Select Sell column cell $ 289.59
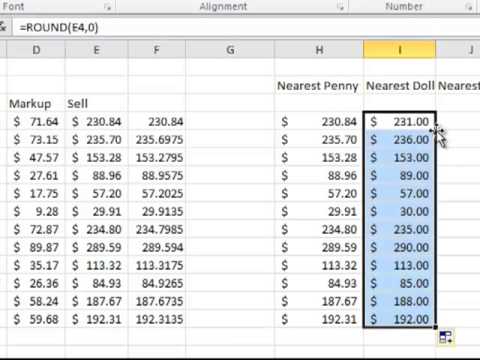This screenshot has width=480, height=360. [96, 248]
